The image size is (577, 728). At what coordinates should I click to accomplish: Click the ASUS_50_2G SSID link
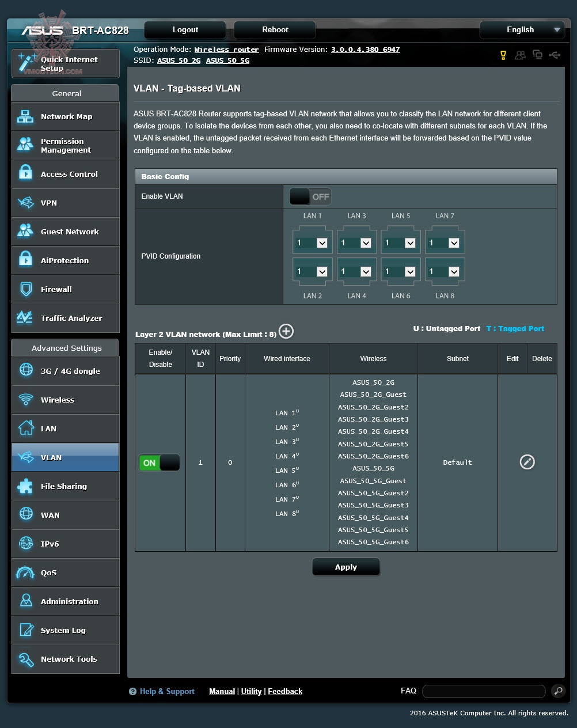(x=179, y=60)
